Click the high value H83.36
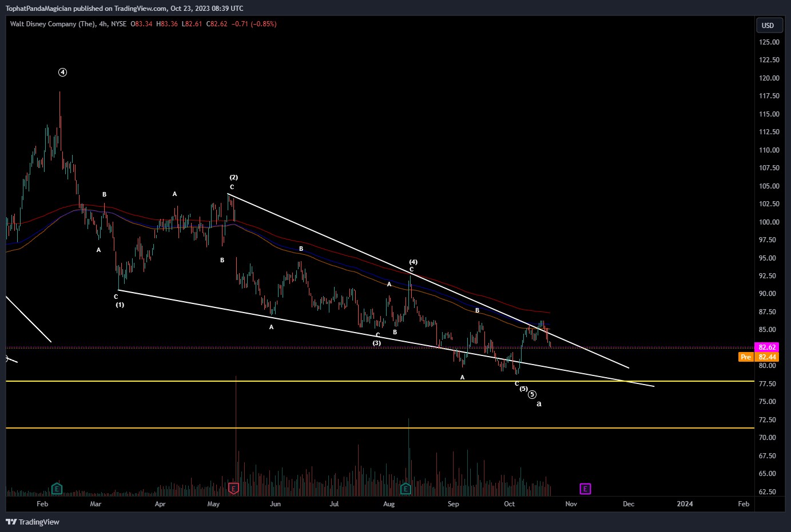This screenshot has height=532, width=791. (167, 24)
